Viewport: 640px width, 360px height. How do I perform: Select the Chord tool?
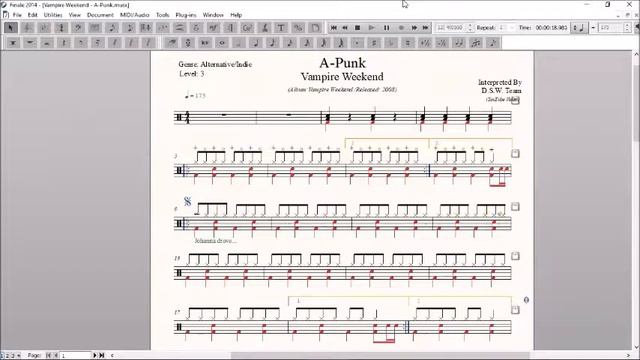247,28
